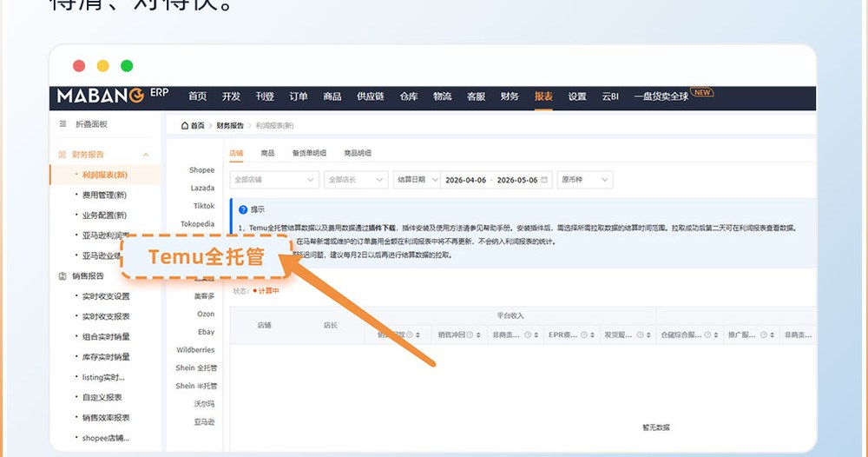
Task: Open the 刊登 top menu
Action: tap(265, 96)
